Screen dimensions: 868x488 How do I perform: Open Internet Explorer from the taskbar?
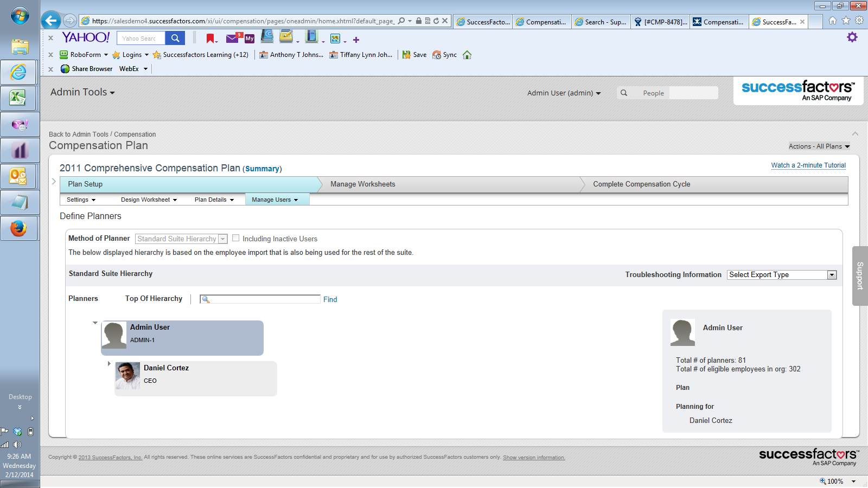point(19,72)
